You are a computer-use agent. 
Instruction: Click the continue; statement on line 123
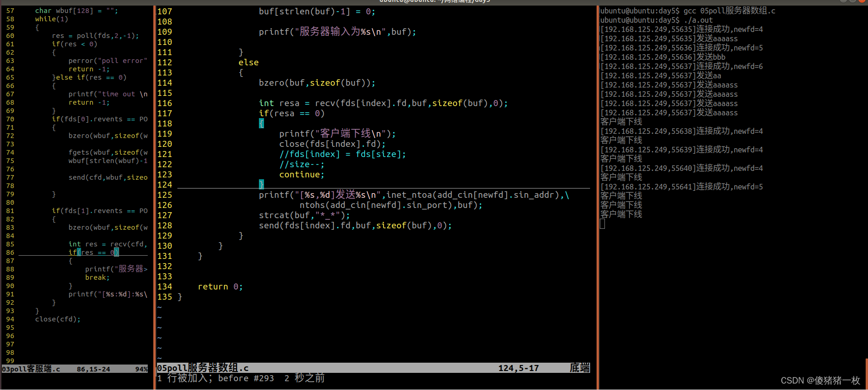(302, 175)
